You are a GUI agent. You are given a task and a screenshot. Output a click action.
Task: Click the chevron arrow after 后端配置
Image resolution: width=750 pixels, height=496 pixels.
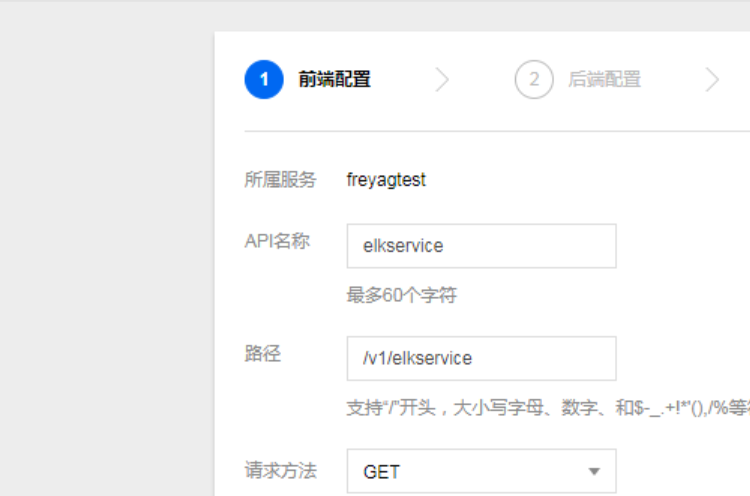[x=711, y=80]
